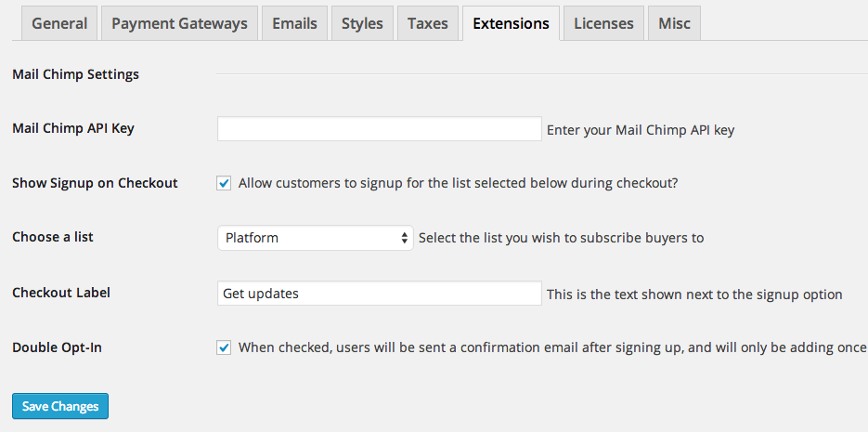Image resolution: width=868 pixels, height=432 pixels.
Task: Open the General settings tab
Action: click(x=59, y=23)
